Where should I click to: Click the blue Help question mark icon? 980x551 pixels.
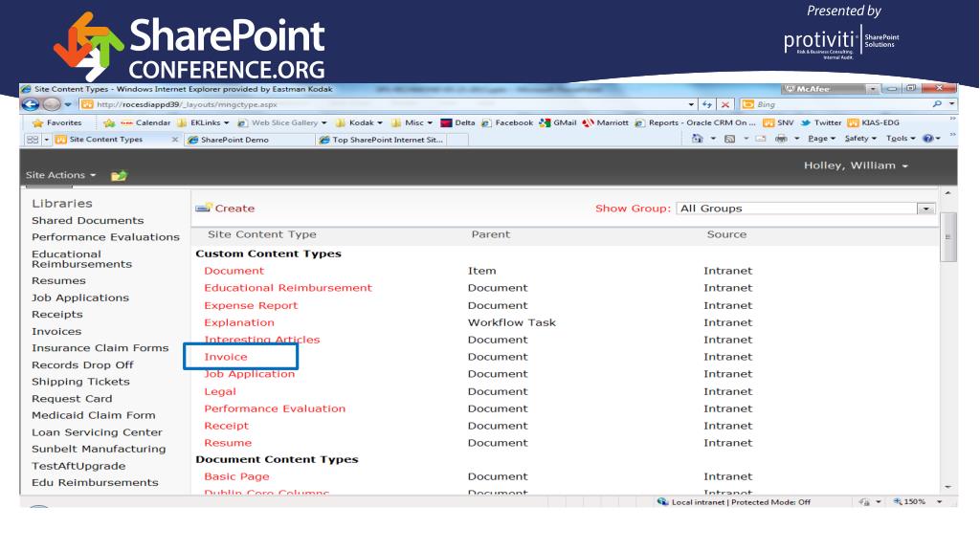tap(928, 139)
